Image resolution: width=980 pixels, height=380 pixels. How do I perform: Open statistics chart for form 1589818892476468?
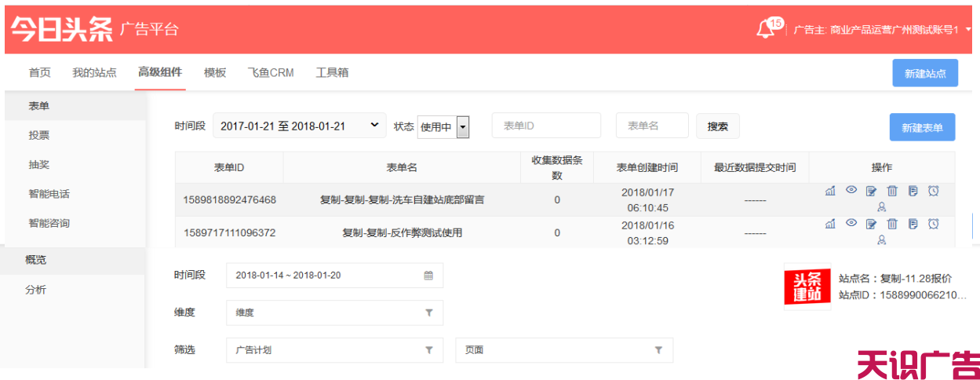830,191
